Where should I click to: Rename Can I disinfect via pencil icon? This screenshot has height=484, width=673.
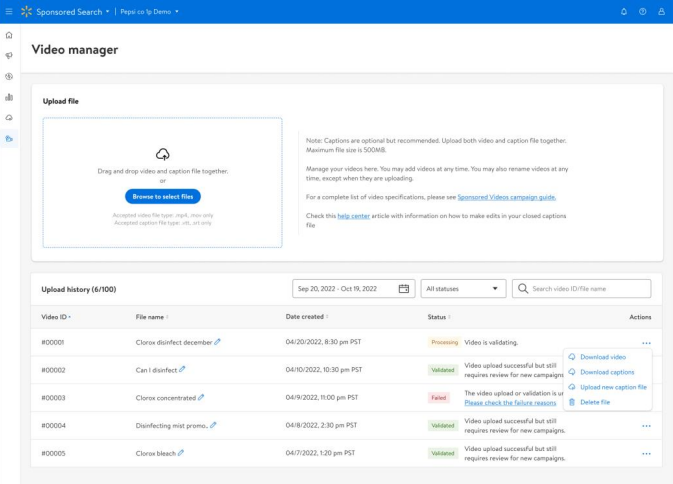(182, 369)
